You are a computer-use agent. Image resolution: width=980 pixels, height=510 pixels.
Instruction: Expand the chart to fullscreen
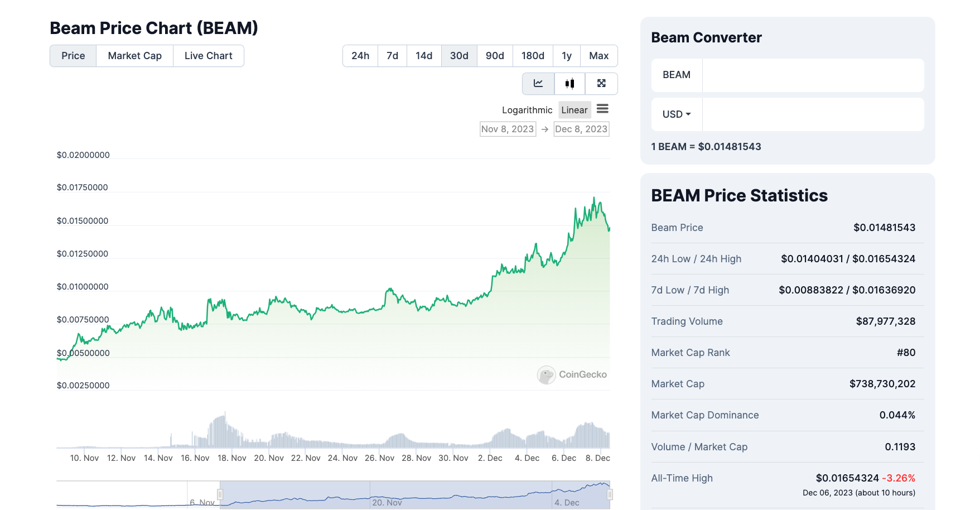(601, 83)
